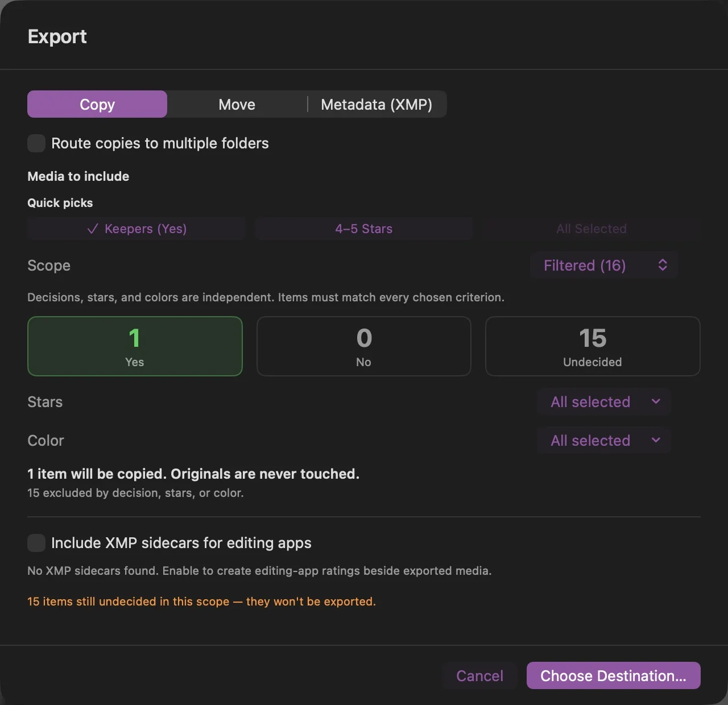Include the 15 Undecided tile
728x705 pixels.
click(593, 346)
